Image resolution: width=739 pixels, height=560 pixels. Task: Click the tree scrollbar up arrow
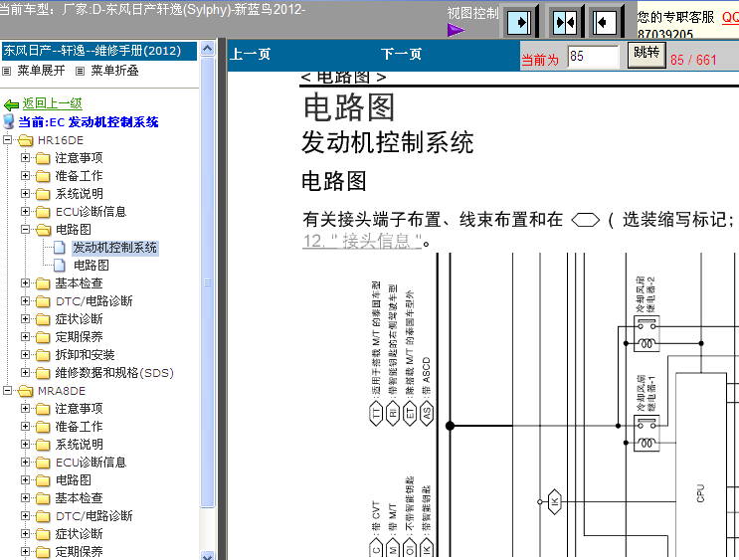click(207, 49)
